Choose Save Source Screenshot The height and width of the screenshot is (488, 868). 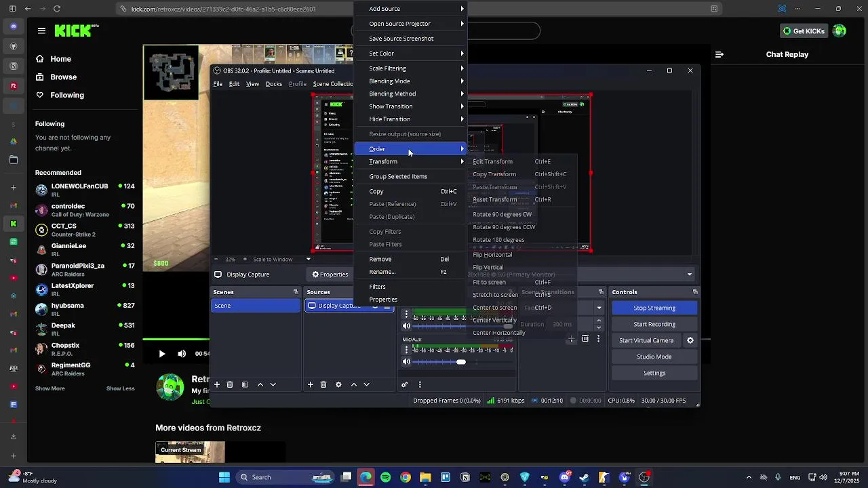point(410,39)
